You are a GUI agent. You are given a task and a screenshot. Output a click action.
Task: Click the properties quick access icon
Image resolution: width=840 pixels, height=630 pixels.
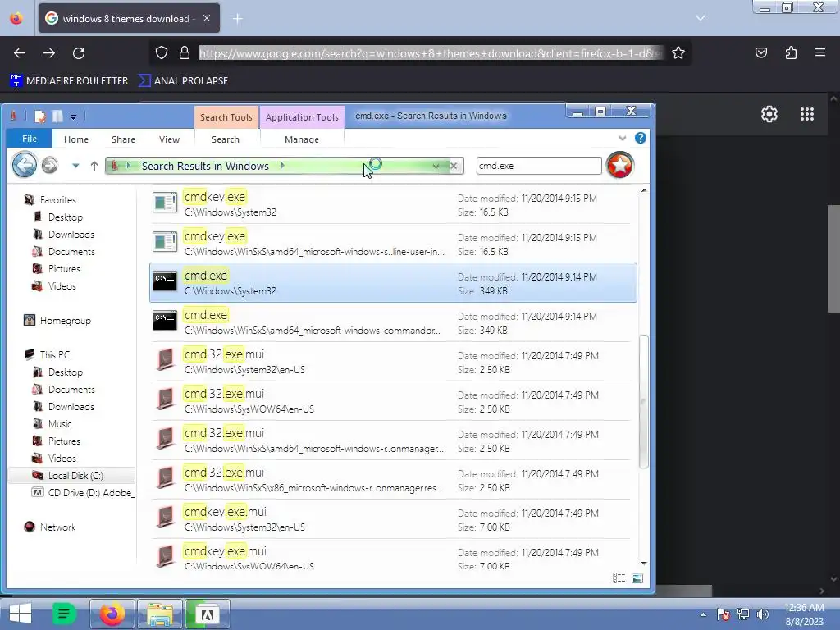point(40,116)
